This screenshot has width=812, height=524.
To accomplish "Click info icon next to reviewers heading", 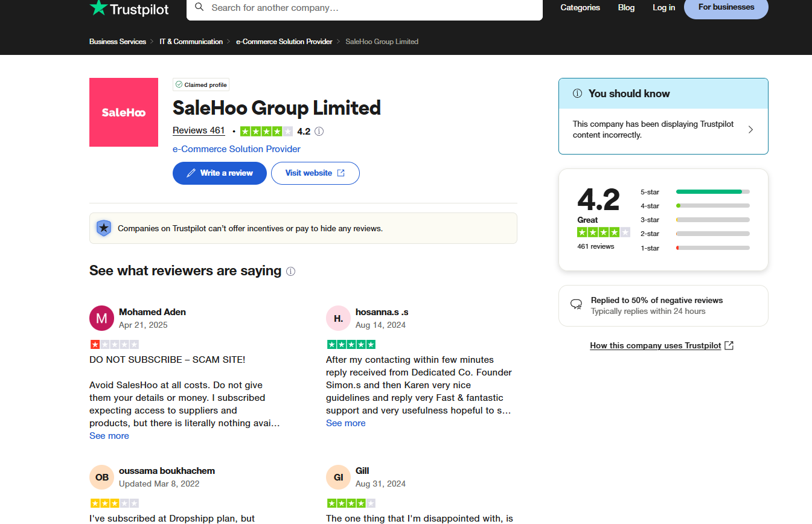I will tap(290, 271).
